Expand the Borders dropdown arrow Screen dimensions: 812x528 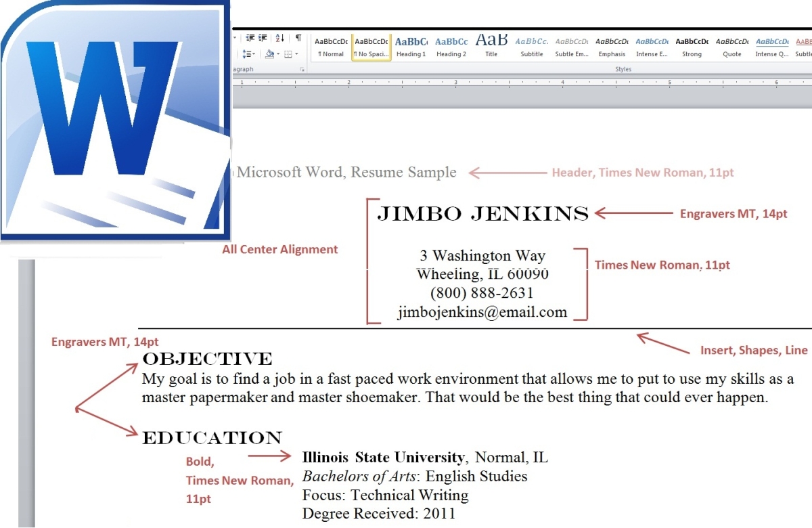(x=296, y=53)
